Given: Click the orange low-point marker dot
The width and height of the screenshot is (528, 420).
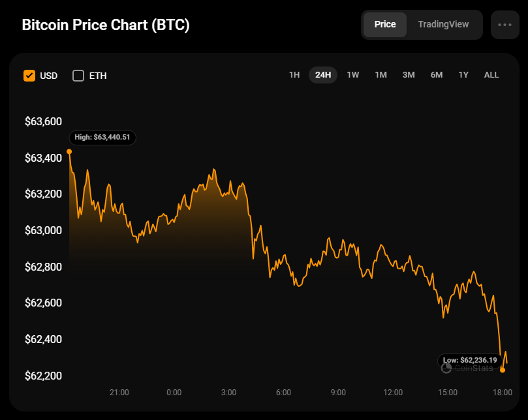Looking at the screenshot, I should (x=503, y=370).
